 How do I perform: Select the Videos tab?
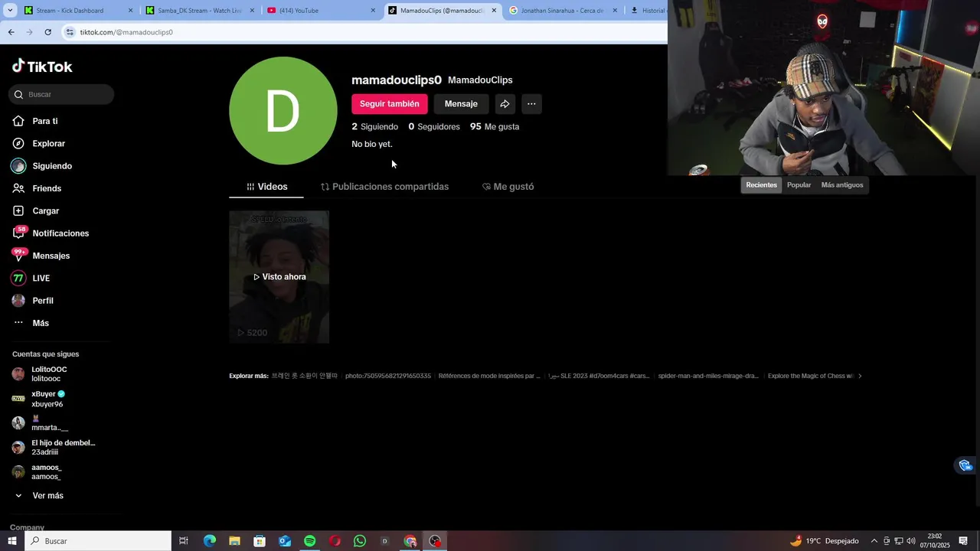tap(266, 187)
